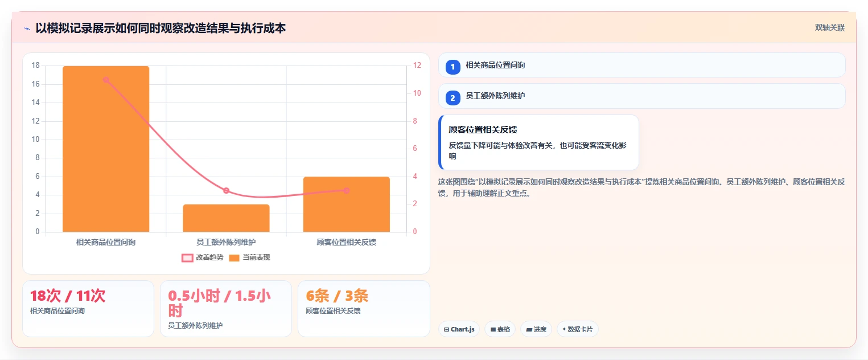
Task: Click x-axis label 相关商品位置问询
Action: [106, 242]
